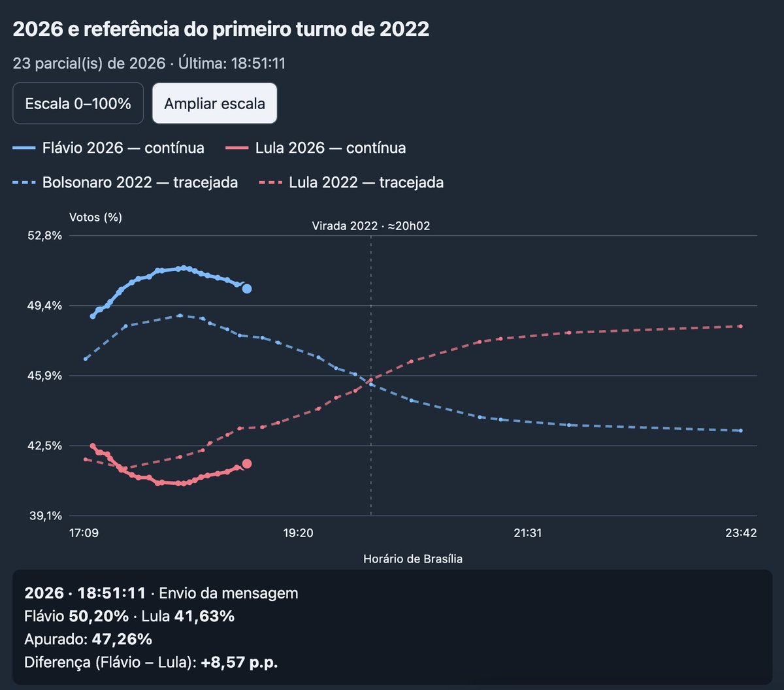Image resolution: width=784 pixels, height=690 pixels.
Task: Toggle Flávio 2026 contínua legend series
Action: point(108,148)
